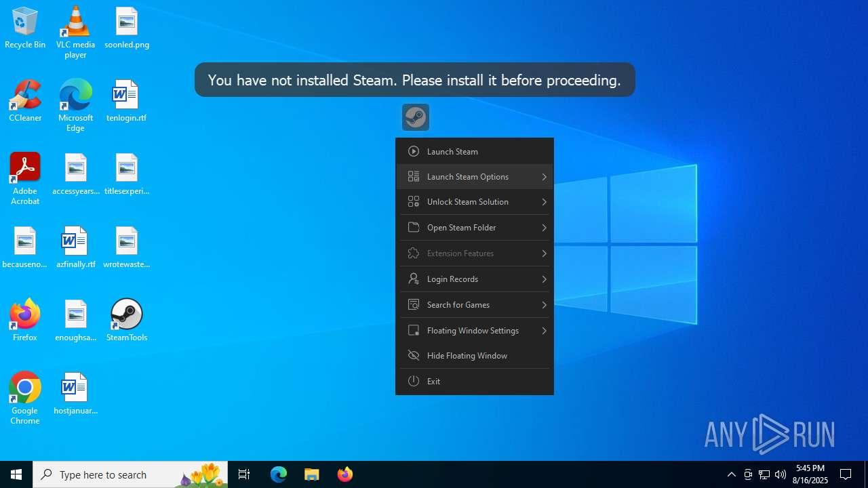Image resolution: width=868 pixels, height=488 pixels.
Task: Select the Google Chrome desktop shortcut
Action: 25,399
